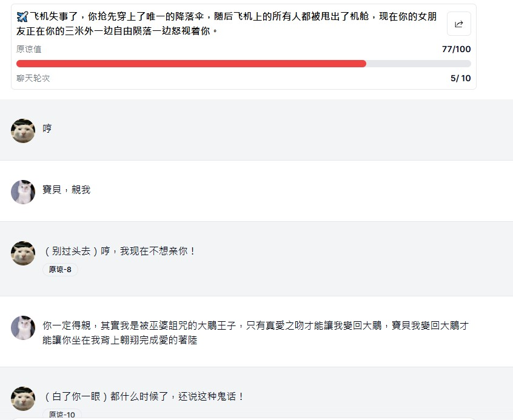Image resolution: width=513 pixels, height=420 pixels.
Task: Click the reply 还说这种鬼话
Action: tap(144, 396)
